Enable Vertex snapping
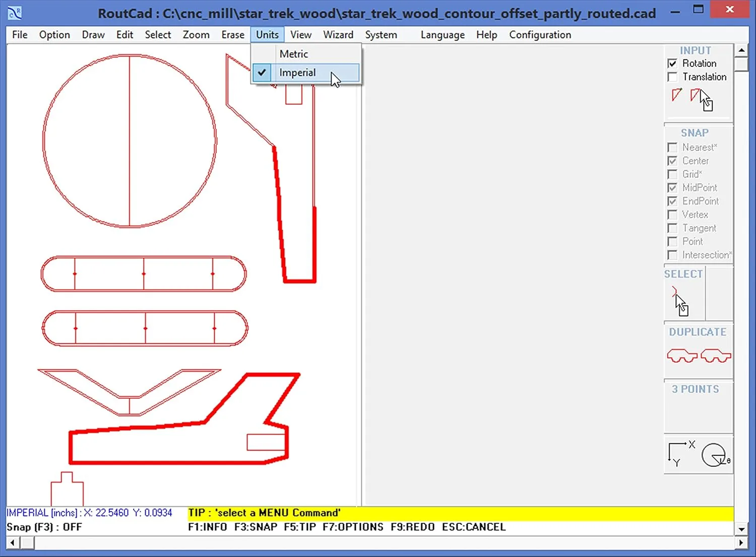Viewport: 756px width, 557px height. [672, 215]
